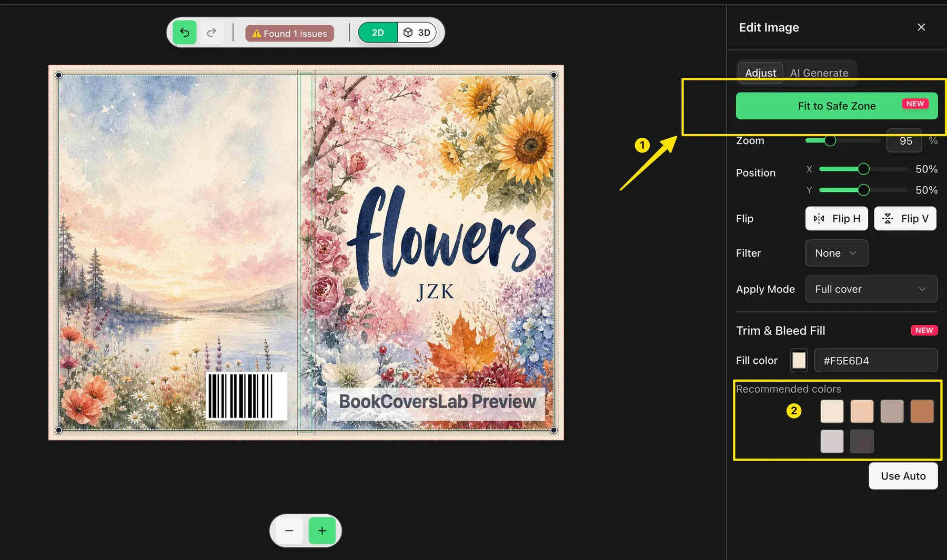Click the Position X slider handle
Viewport: 947px width, 560px height.
tap(863, 169)
